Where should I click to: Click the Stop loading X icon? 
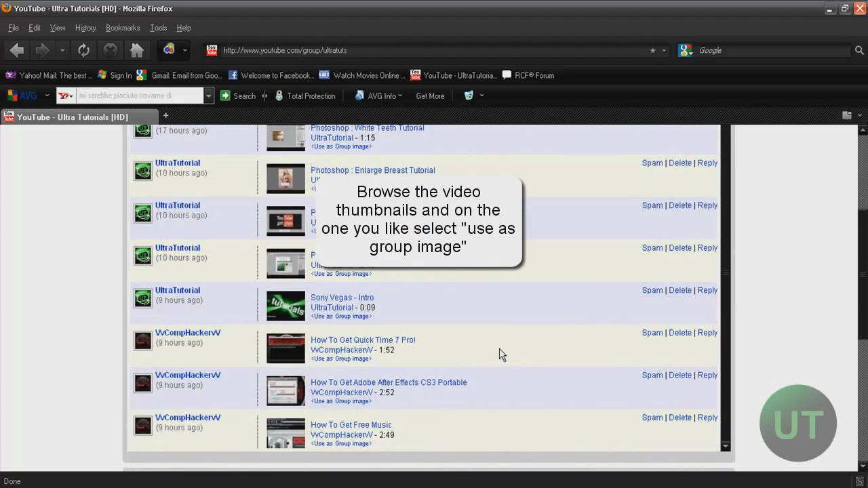click(110, 50)
